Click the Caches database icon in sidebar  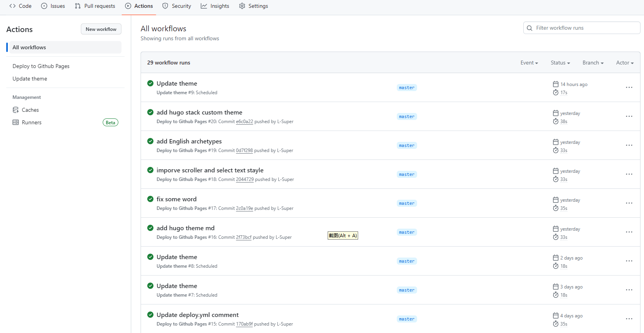pos(16,110)
